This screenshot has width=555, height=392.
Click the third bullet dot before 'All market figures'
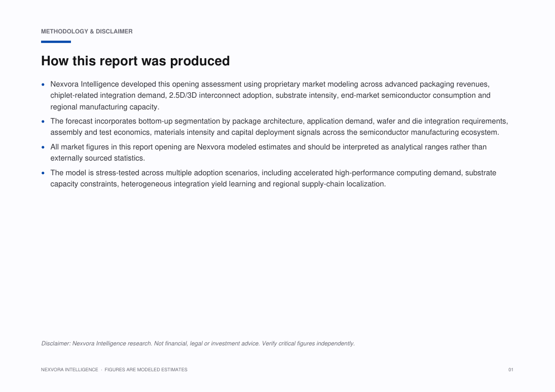(x=43, y=147)
